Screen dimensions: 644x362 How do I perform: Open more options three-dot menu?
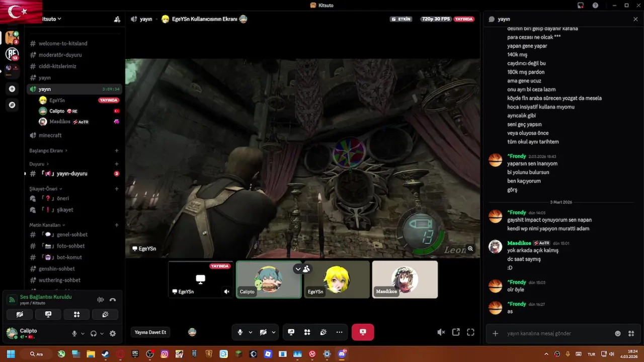pos(339,332)
